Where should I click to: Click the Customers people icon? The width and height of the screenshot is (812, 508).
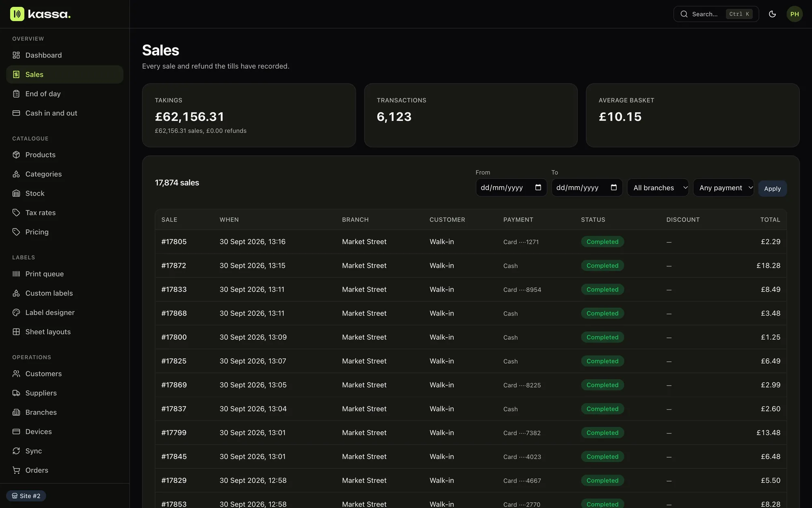pos(16,373)
